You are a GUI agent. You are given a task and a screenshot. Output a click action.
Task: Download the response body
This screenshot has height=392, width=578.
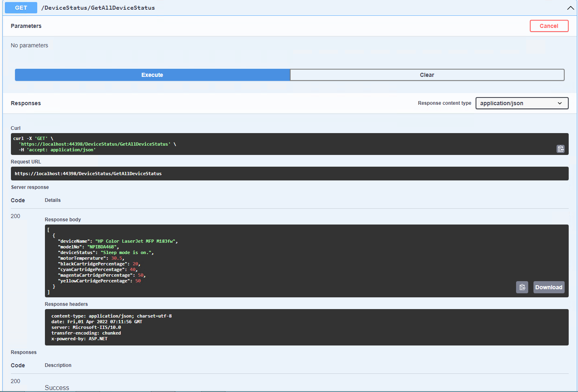click(x=549, y=287)
